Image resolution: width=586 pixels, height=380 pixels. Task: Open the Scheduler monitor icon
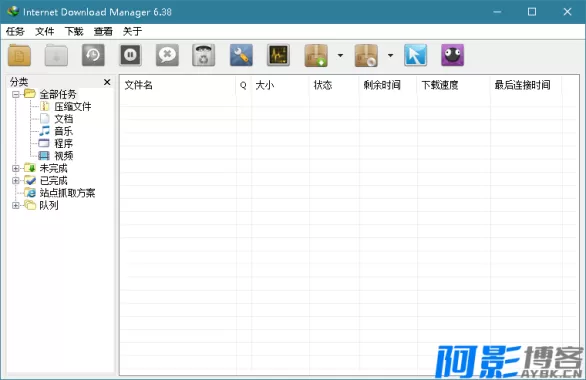click(278, 55)
